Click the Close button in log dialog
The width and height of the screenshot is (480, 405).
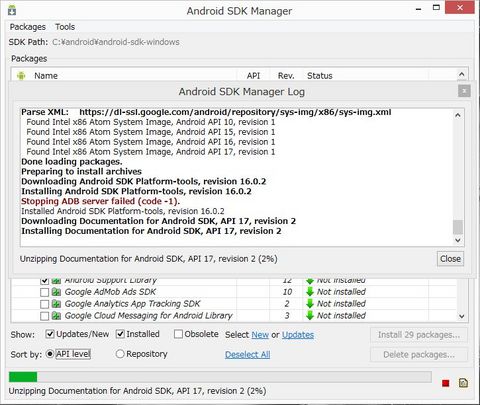click(450, 259)
